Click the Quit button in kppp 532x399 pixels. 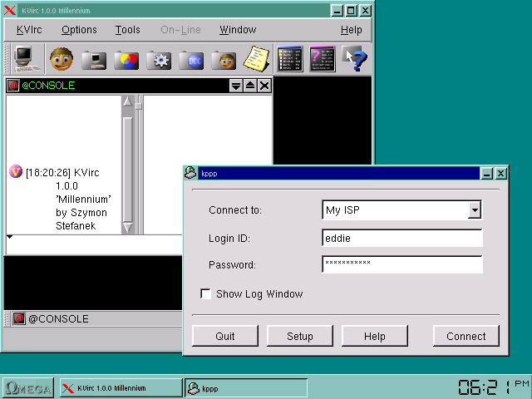pos(225,336)
